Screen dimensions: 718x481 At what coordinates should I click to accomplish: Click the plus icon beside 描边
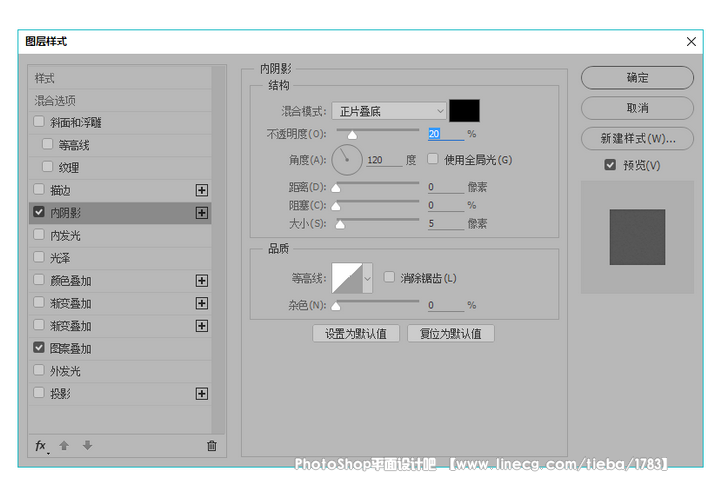point(202,190)
